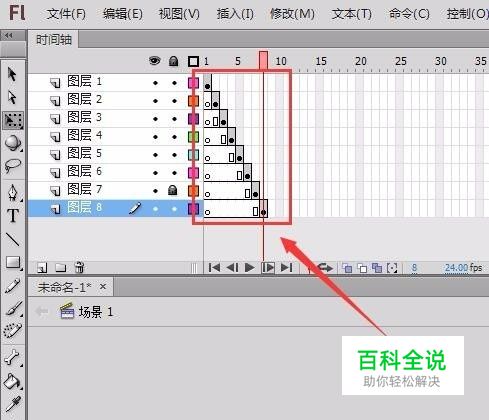This screenshot has height=420, width=489.
Task: Select the Subselection tool
Action: click(x=12, y=97)
